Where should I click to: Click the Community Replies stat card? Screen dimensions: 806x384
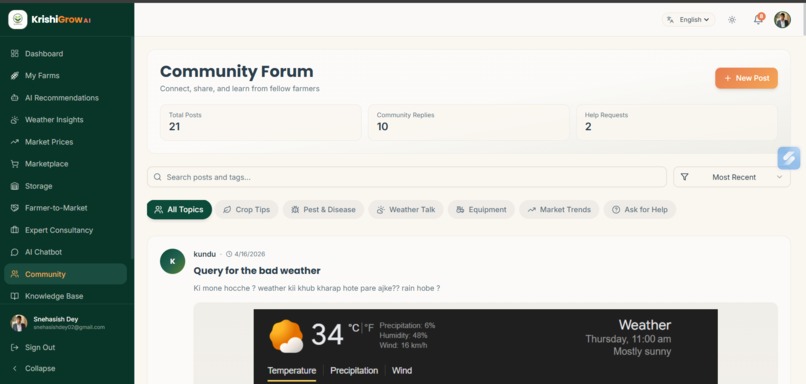(x=469, y=122)
